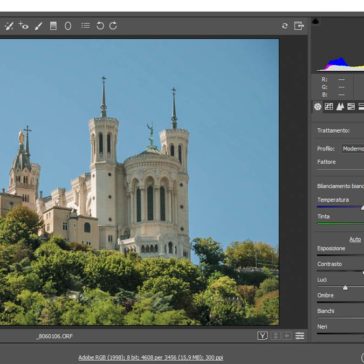This screenshot has width=364, height=364.
Task: Open the HSL adjustments panel tab
Action: pyautogui.click(x=351, y=107)
